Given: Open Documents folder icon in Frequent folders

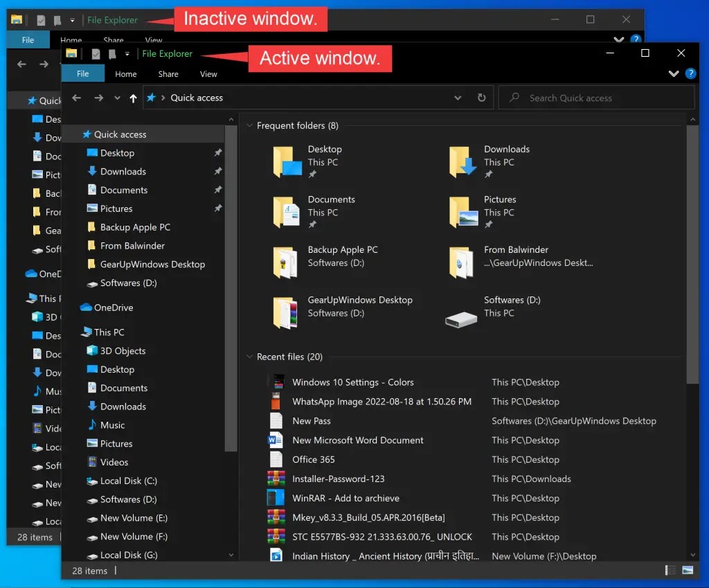Looking at the screenshot, I should tap(286, 212).
